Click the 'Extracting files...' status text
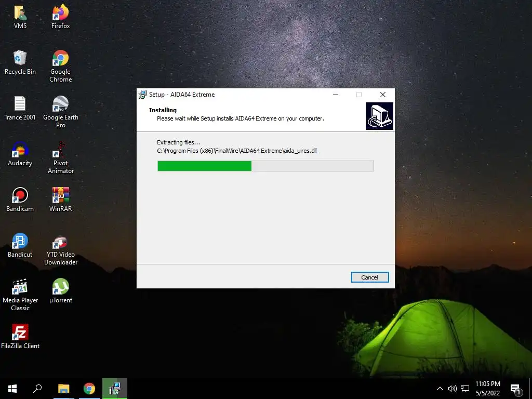Viewport: 532px width, 399px height. pos(179,142)
